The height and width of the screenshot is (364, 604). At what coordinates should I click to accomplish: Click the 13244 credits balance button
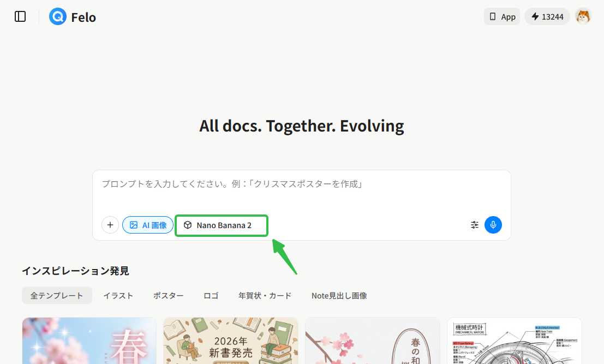click(x=547, y=16)
